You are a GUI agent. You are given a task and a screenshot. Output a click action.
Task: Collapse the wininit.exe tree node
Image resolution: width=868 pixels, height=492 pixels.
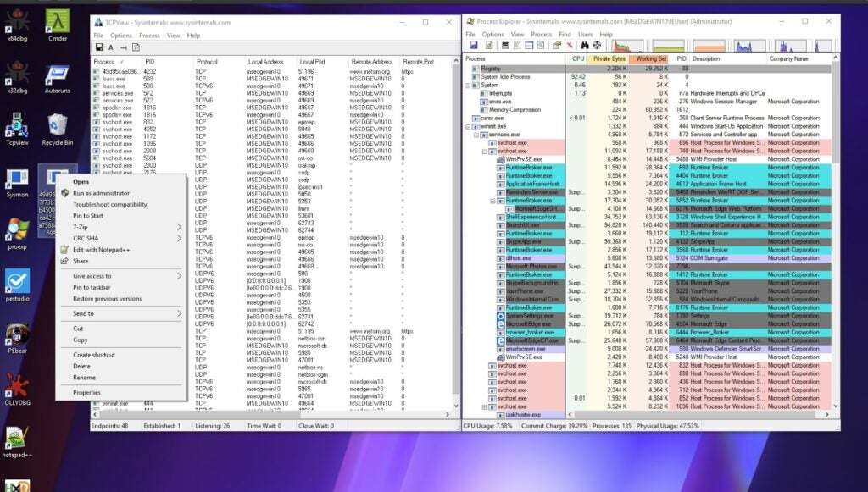[x=467, y=126]
